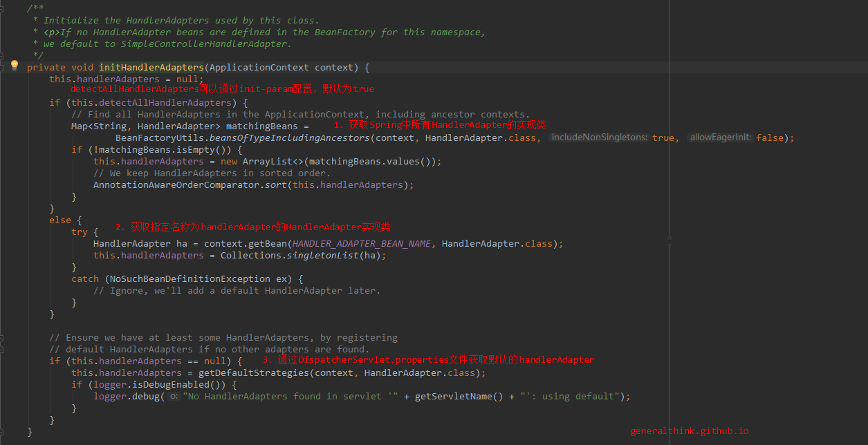Click the allowEagerInit parameter hint
This screenshot has width=868, height=445.
720,138
